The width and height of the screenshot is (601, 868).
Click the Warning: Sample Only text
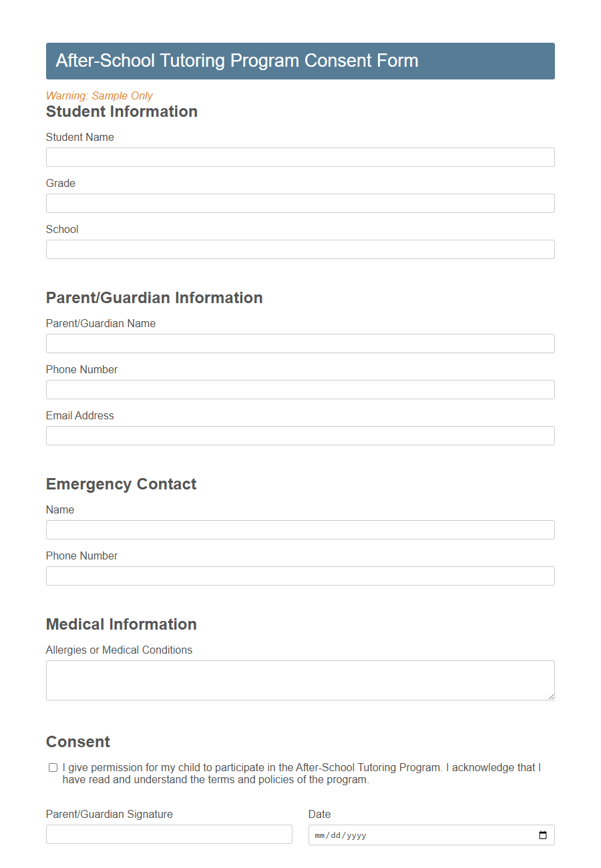[x=99, y=95]
